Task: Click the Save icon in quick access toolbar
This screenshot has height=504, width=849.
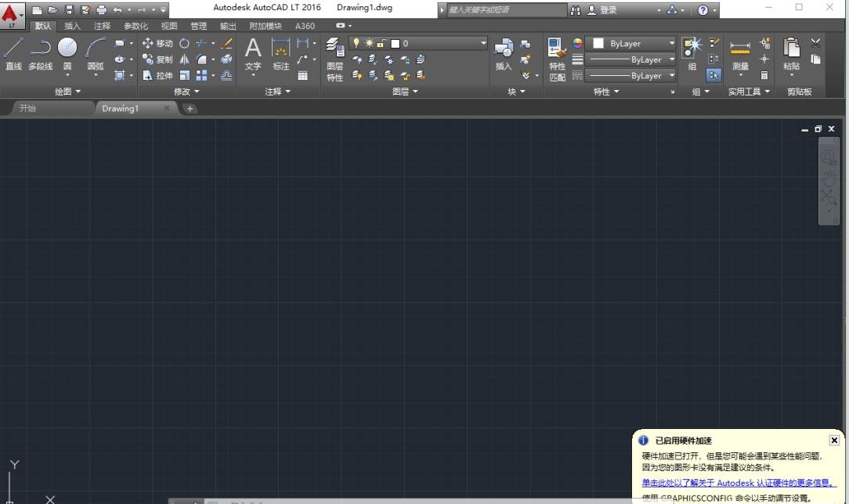Action: 69,9
